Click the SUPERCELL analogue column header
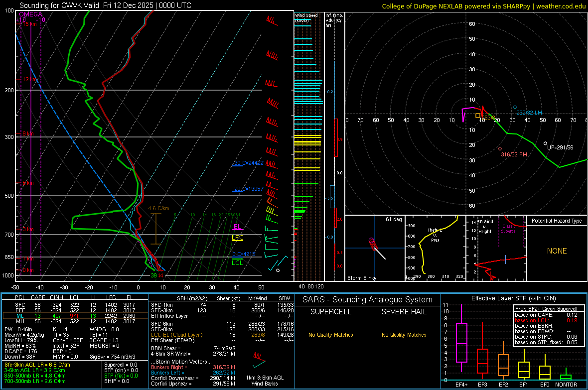 click(x=331, y=312)
